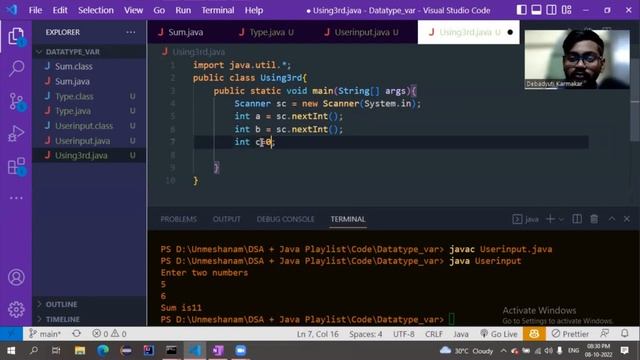Click Ln 7, Col 16 cursor position

coord(318,334)
